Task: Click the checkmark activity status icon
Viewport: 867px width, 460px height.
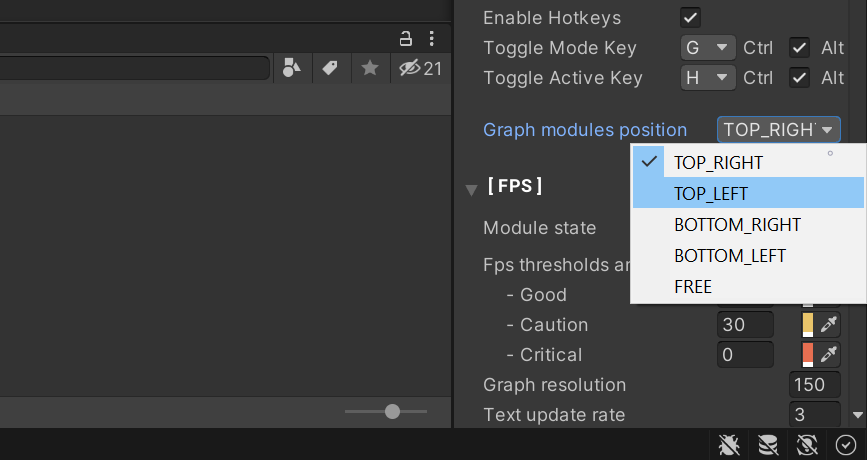Action: 846,445
